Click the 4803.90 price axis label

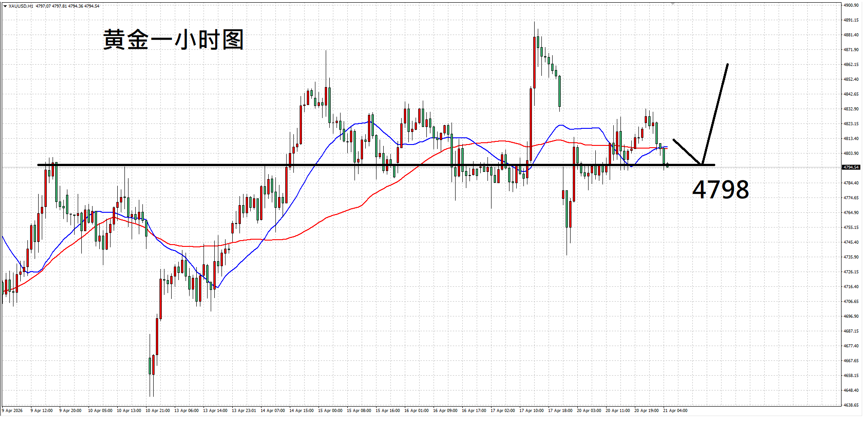[851, 153]
